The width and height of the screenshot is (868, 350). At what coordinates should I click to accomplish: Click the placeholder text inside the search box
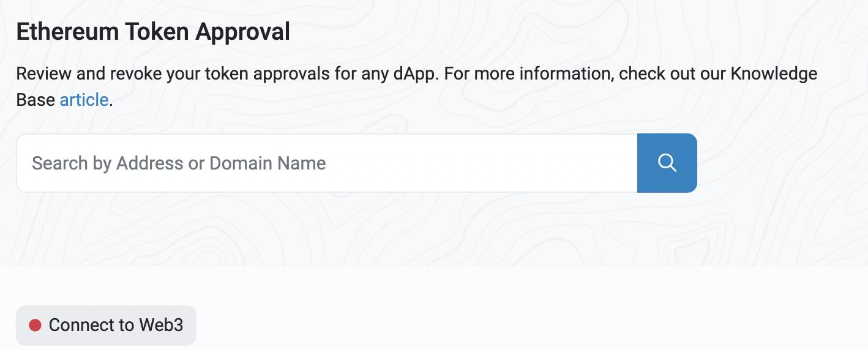point(179,163)
